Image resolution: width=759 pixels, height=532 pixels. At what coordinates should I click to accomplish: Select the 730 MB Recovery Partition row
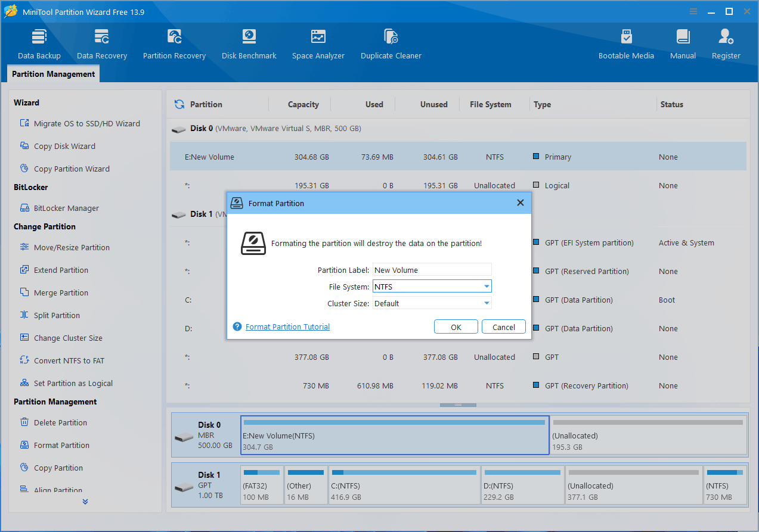click(x=458, y=385)
